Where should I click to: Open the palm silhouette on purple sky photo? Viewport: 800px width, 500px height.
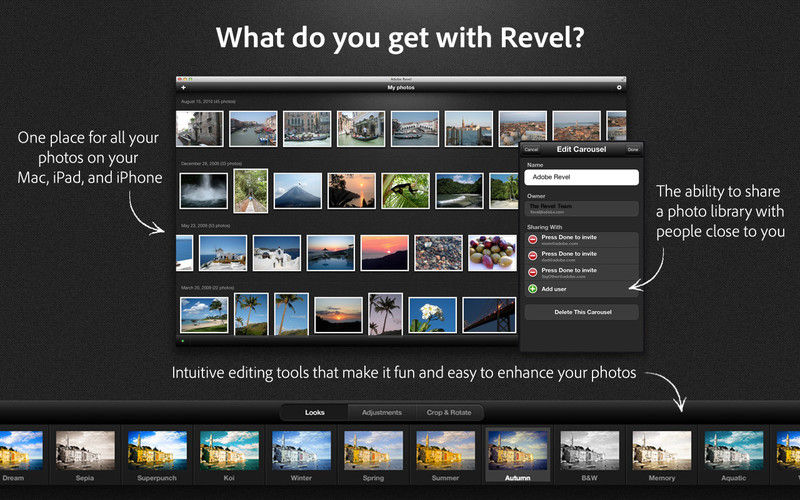(385, 314)
